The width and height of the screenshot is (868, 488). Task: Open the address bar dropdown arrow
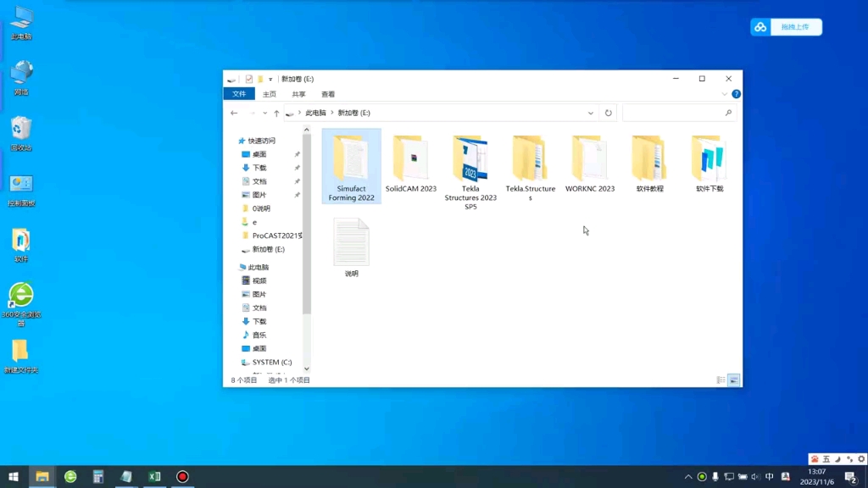tap(591, 112)
